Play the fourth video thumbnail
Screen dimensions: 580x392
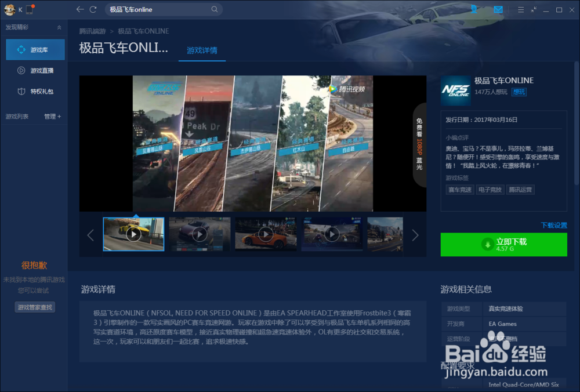(332, 234)
